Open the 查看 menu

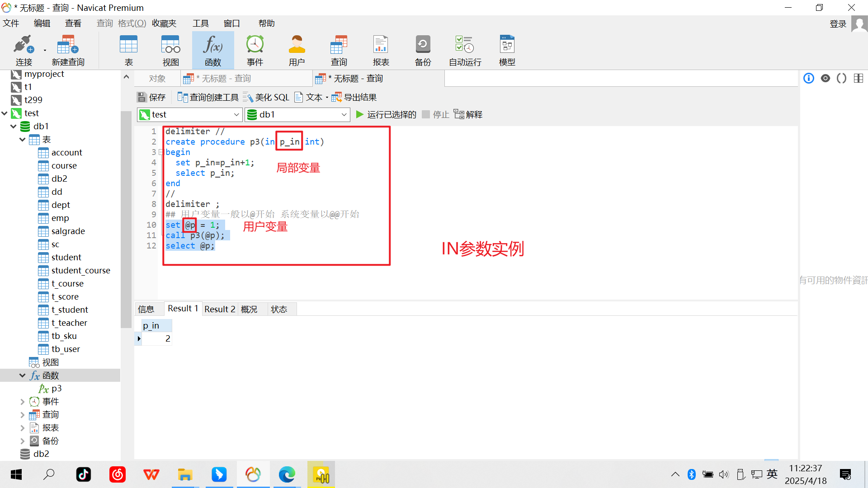(x=73, y=23)
